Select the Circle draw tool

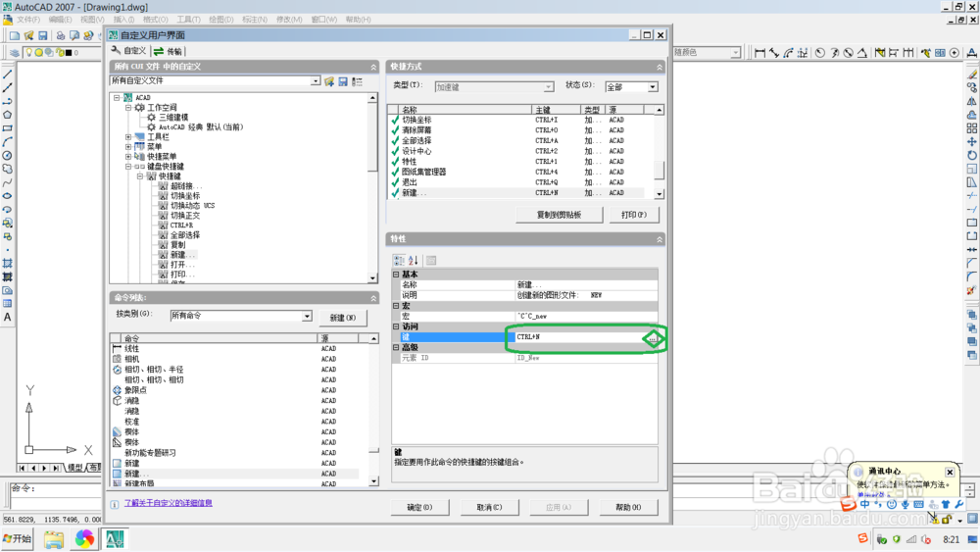(x=8, y=155)
